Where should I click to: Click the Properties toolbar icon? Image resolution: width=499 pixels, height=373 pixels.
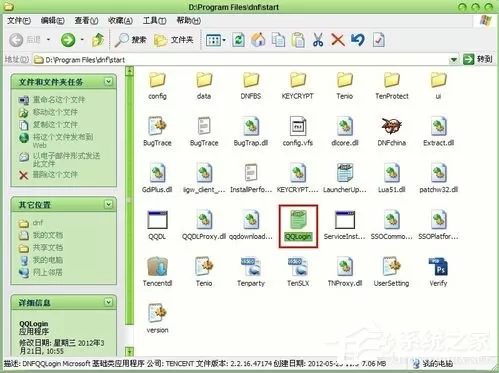[378, 40]
